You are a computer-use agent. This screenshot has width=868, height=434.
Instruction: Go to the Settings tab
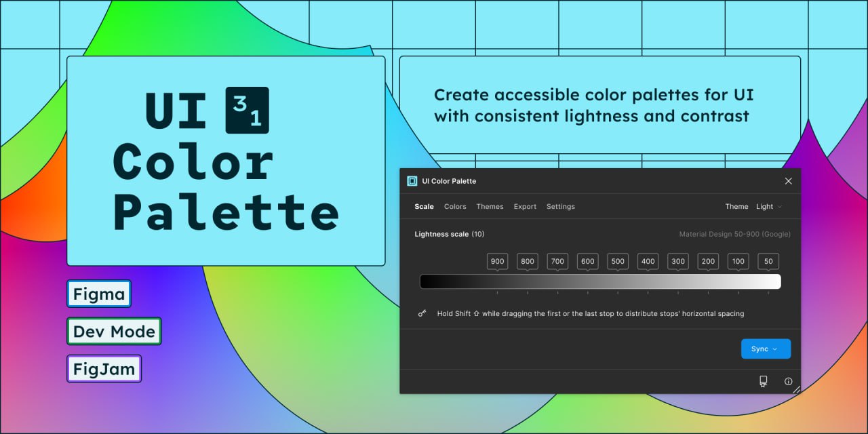click(560, 206)
